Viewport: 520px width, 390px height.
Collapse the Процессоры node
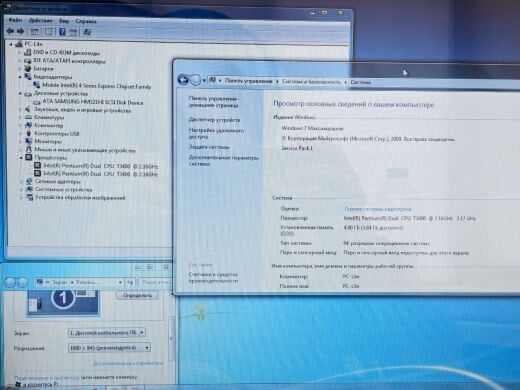21,157
